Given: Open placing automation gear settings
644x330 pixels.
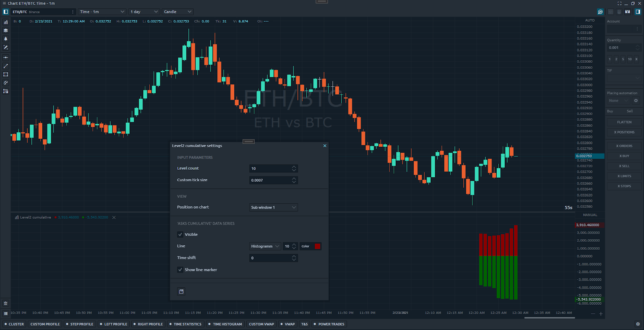Looking at the screenshot, I should tap(636, 101).
